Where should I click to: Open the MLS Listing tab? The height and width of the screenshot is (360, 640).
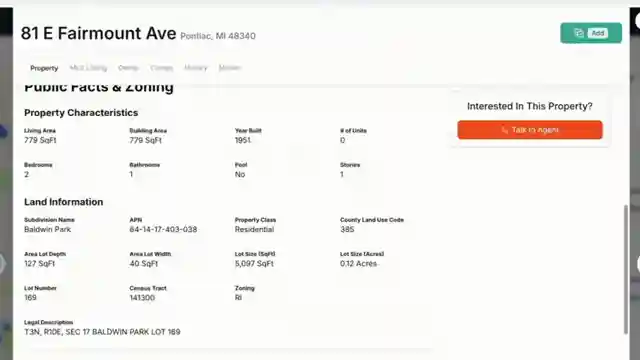pos(88,68)
